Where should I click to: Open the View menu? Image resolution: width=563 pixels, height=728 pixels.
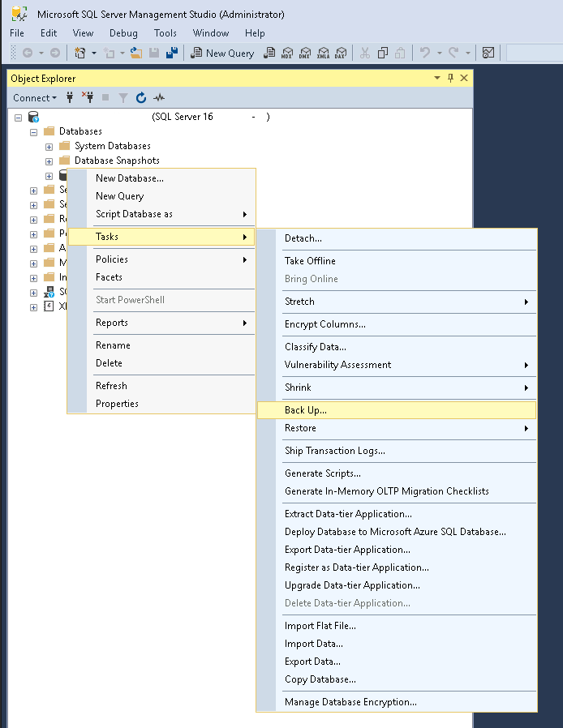(x=83, y=33)
